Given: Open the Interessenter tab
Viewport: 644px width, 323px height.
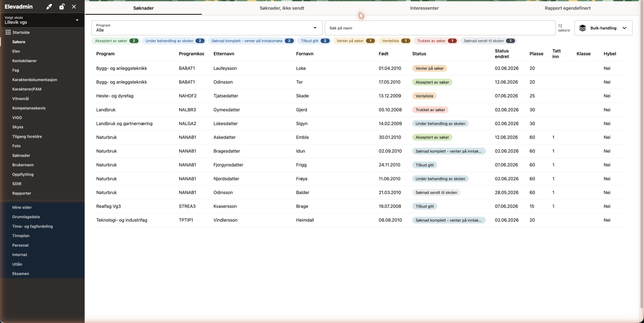Looking at the screenshot, I should pos(424,8).
